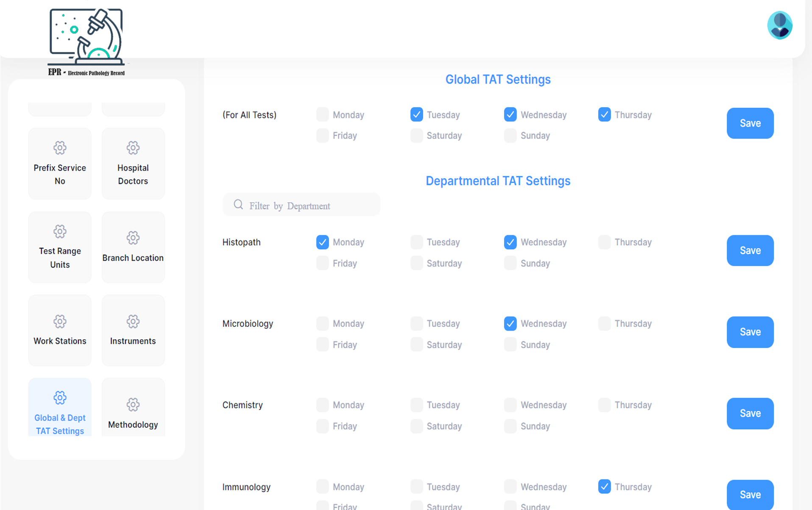812x510 pixels.
Task: Click the Instruments gear icon
Action: click(x=133, y=321)
